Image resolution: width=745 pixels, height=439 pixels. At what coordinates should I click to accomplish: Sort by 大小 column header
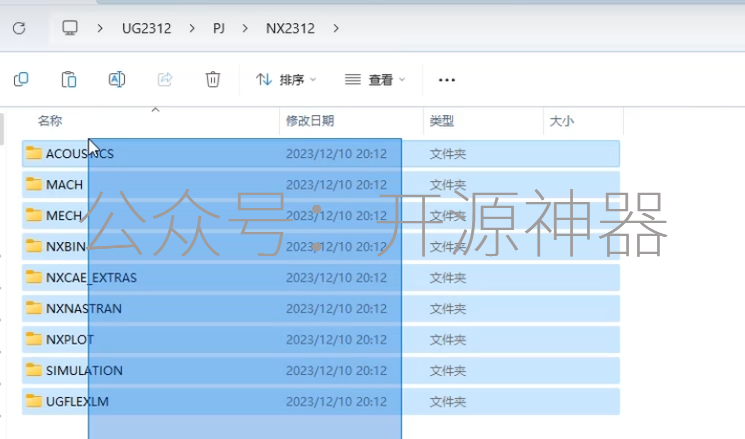[562, 121]
